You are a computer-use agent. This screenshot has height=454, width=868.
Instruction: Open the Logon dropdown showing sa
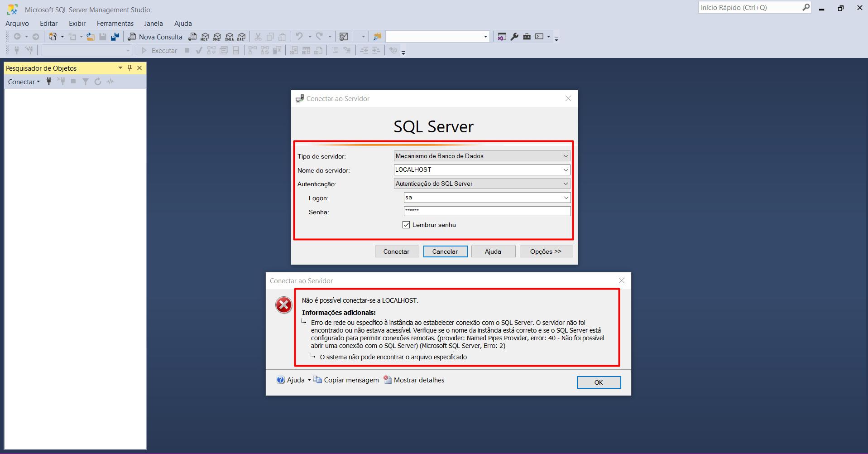(x=566, y=198)
